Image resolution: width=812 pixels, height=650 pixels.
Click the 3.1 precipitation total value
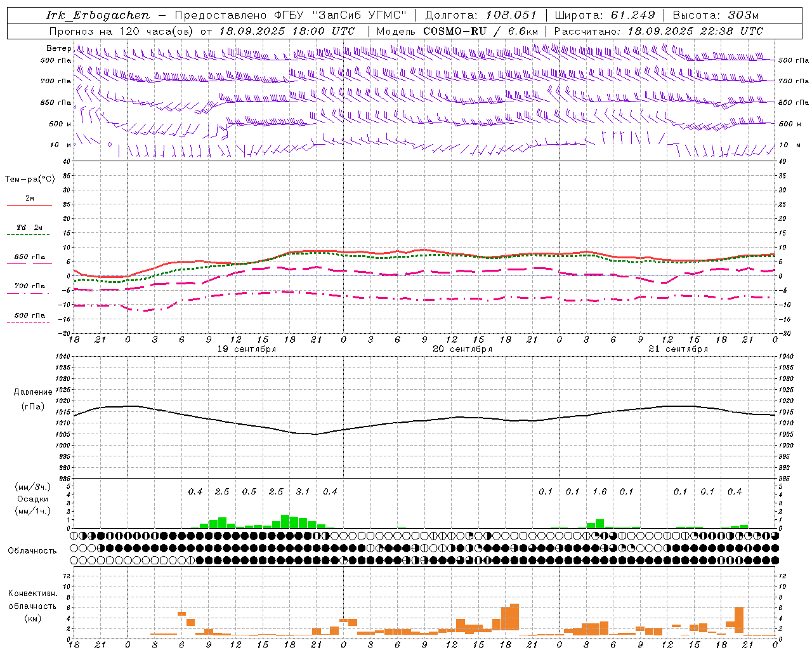point(303,491)
